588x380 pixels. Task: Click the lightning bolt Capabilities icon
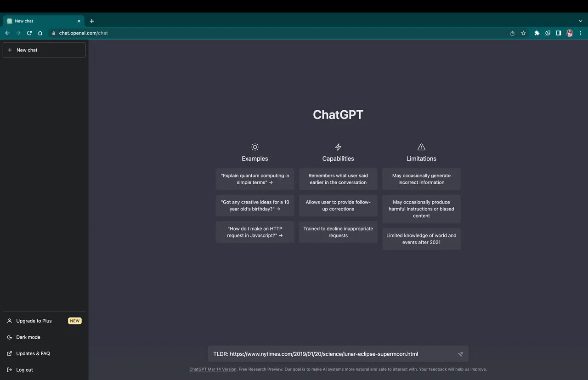pos(338,147)
